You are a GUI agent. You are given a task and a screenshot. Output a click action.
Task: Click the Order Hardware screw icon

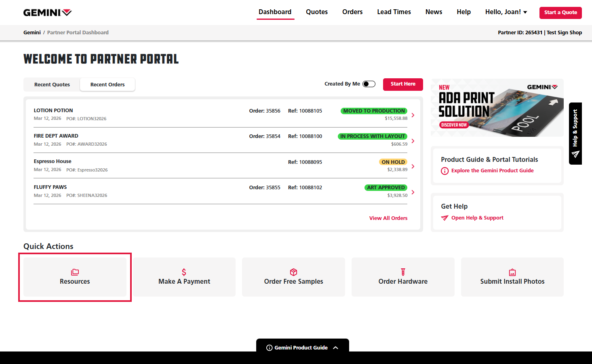[403, 272]
